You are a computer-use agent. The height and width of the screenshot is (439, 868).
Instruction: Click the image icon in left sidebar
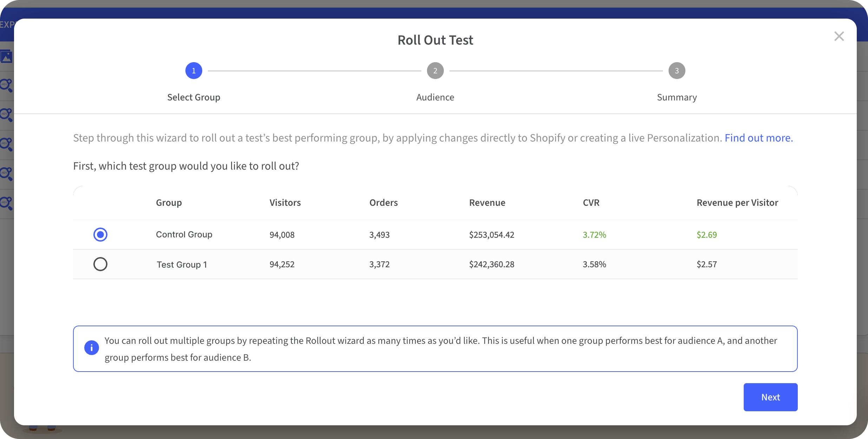[6, 56]
